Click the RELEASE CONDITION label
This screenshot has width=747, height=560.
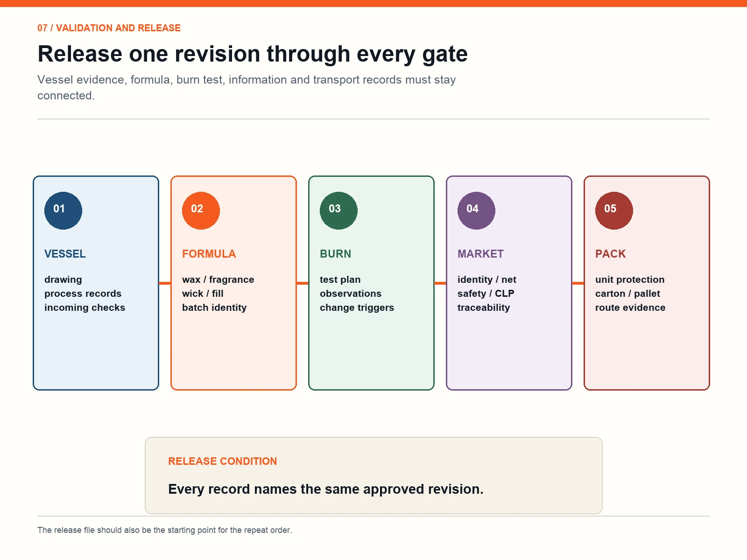(x=222, y=461)
